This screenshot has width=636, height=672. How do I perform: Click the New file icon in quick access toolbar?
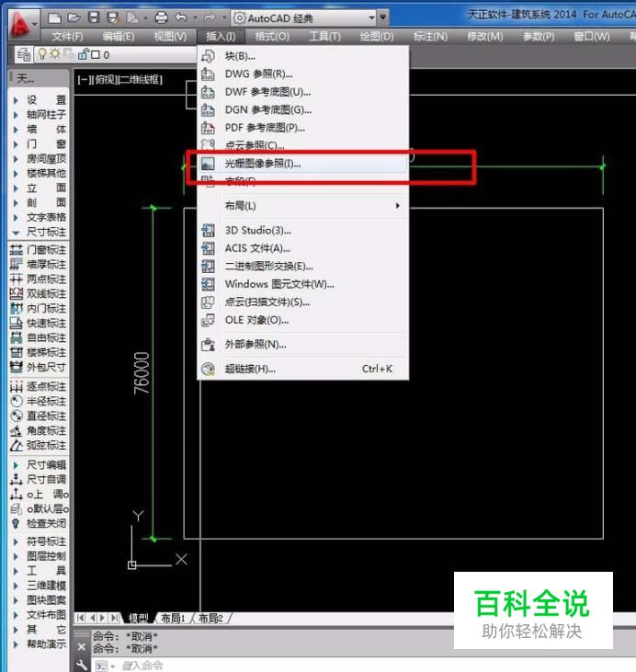coord(54,17)
